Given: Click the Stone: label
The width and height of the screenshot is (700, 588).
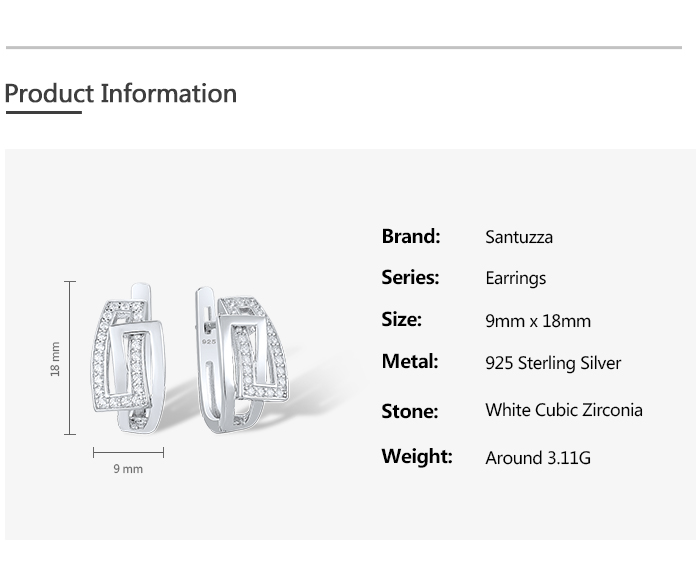Looking at the screenshot, I should [410, 411].
